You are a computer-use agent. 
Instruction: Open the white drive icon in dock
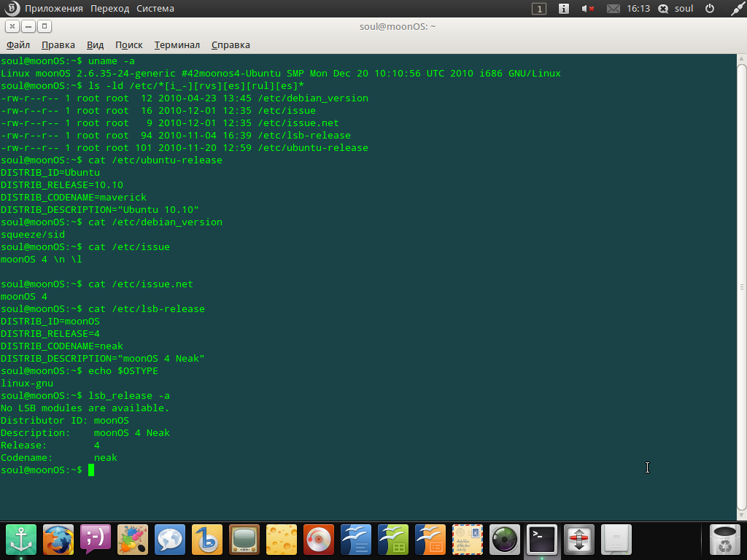[616, 540]
